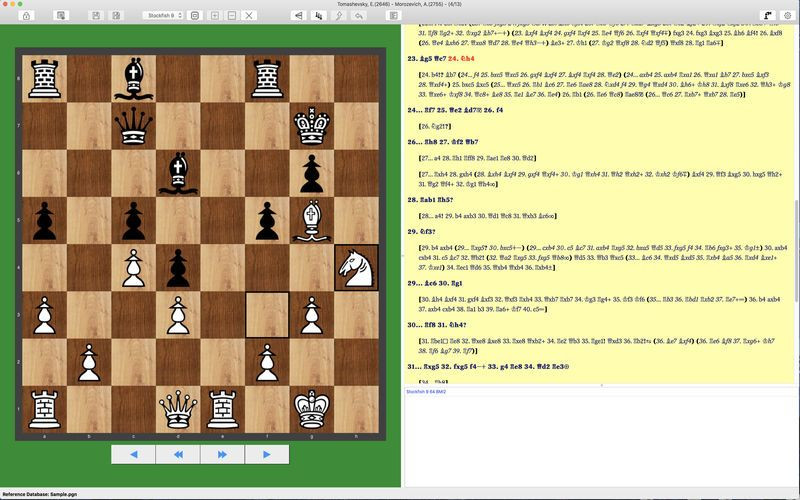Step back one move with the single left arrow

pyautogui.click(x=133, y=454)
